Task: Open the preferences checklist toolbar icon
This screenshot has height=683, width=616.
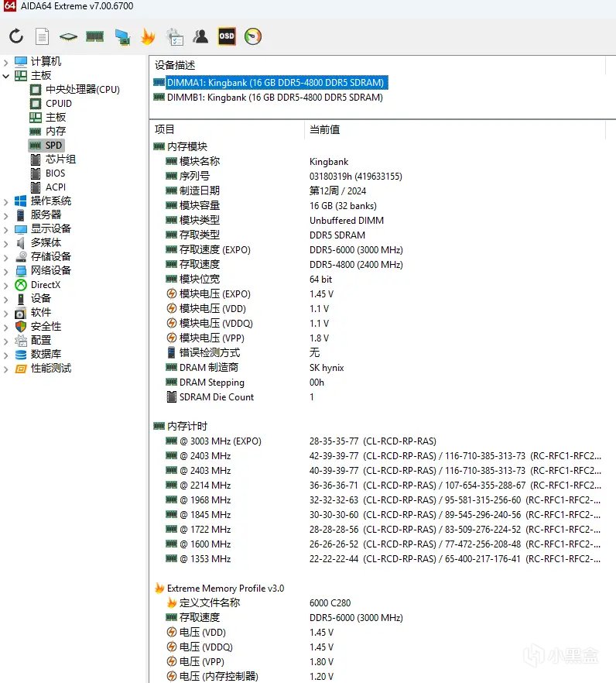Action: 175,36
